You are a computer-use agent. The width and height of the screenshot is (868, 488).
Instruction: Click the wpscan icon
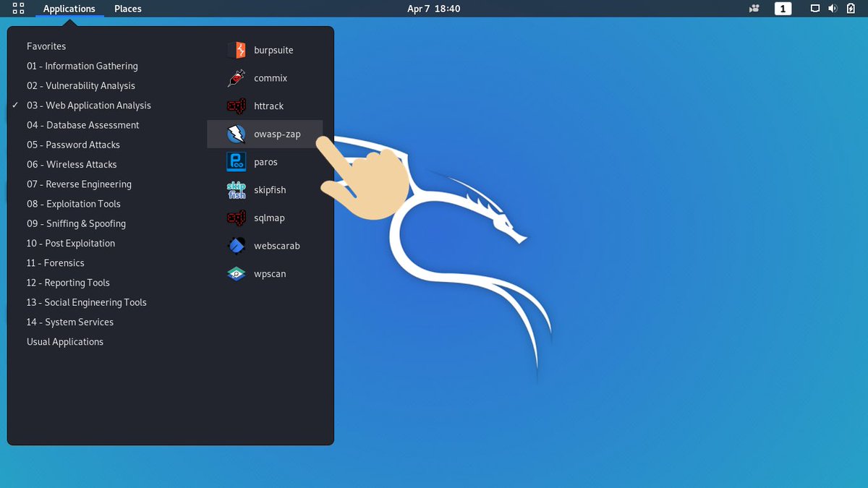237,274
